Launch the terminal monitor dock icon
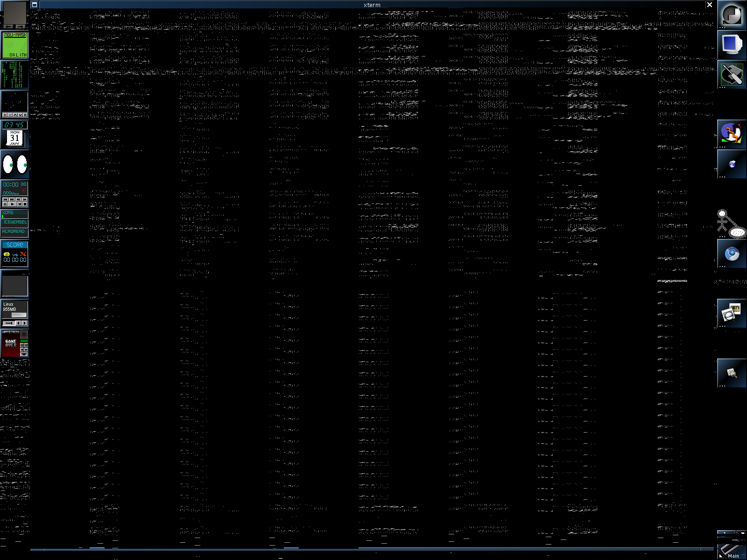The image size is (747, 560). [x=732, y=45]
